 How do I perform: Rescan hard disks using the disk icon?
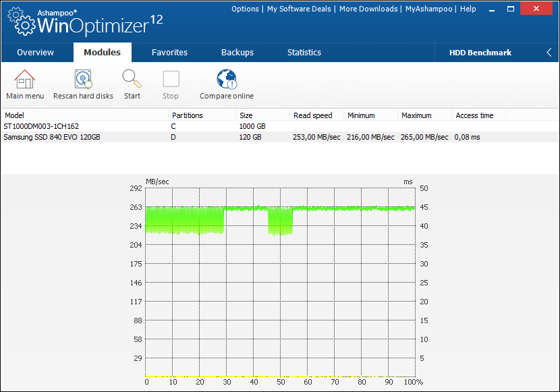coord(83,79)
